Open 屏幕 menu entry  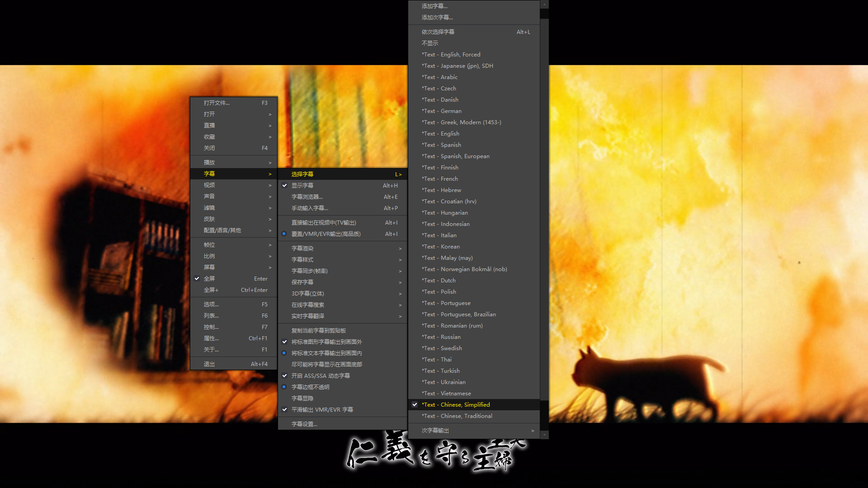[234, 267]
